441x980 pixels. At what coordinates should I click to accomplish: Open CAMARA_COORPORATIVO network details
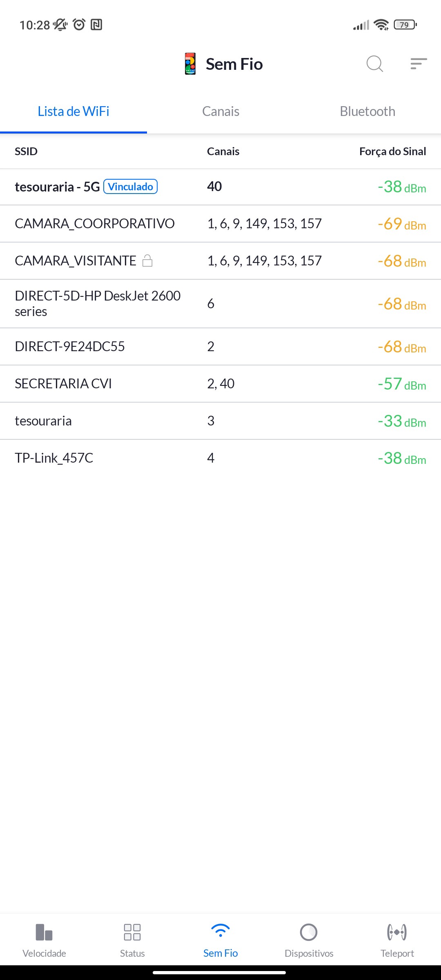pyautogui.click(x=95, y=224)
